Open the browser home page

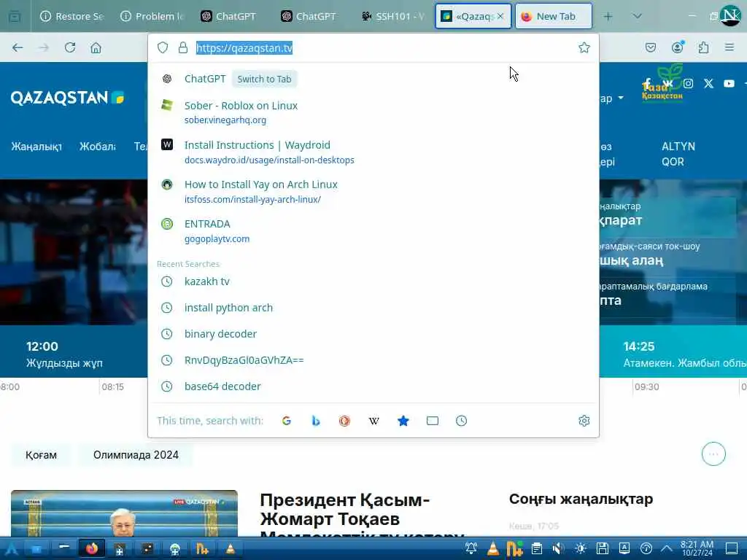pyautogui.click(x=96, y=47)
